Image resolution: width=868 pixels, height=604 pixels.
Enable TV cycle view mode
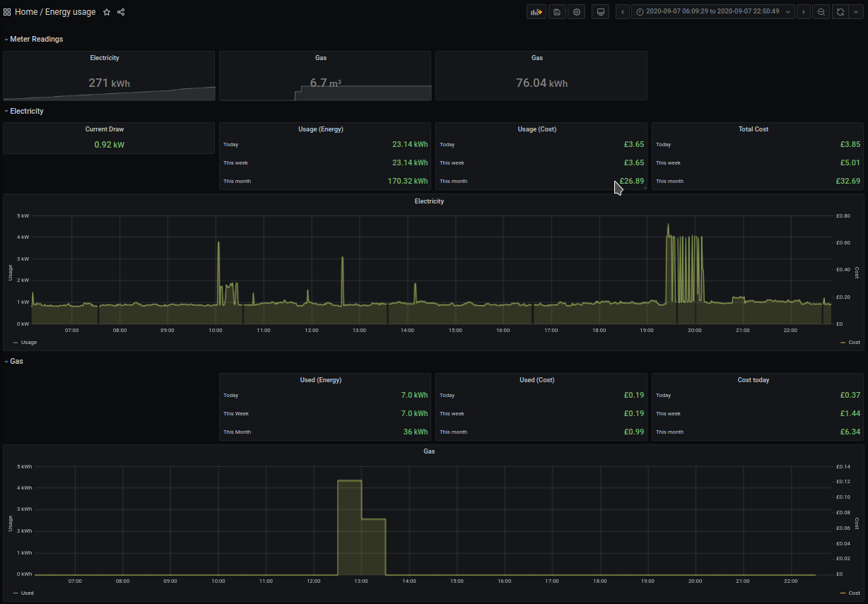click(x=600, y=11)
